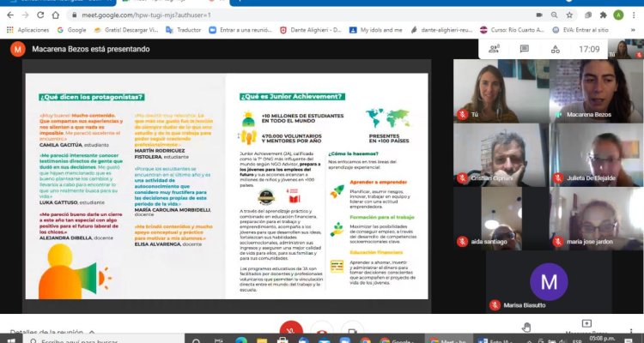The width and height of the screenshot is (644, 343).
Task: Open the Dante Alighieri - D... bookmark
Action: (x=311, y=30)
